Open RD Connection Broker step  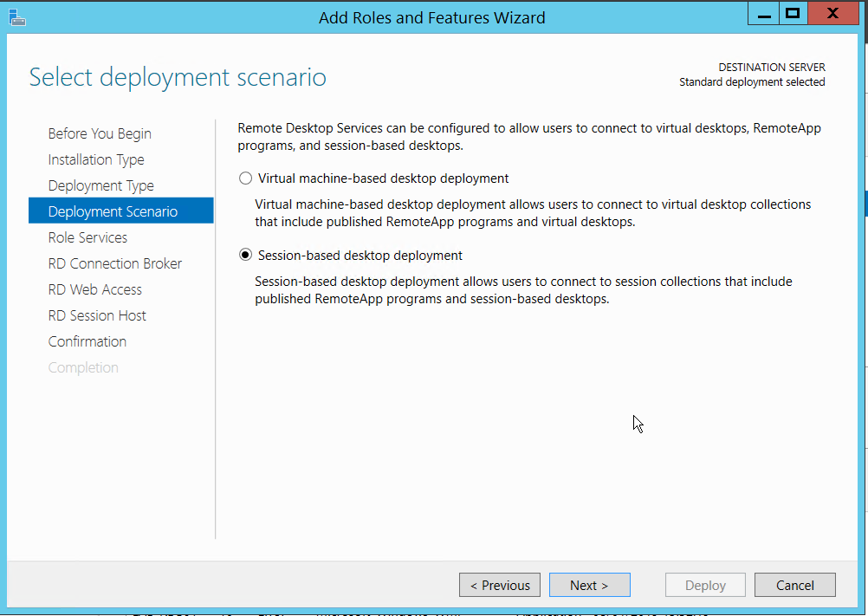pos(114,263)
